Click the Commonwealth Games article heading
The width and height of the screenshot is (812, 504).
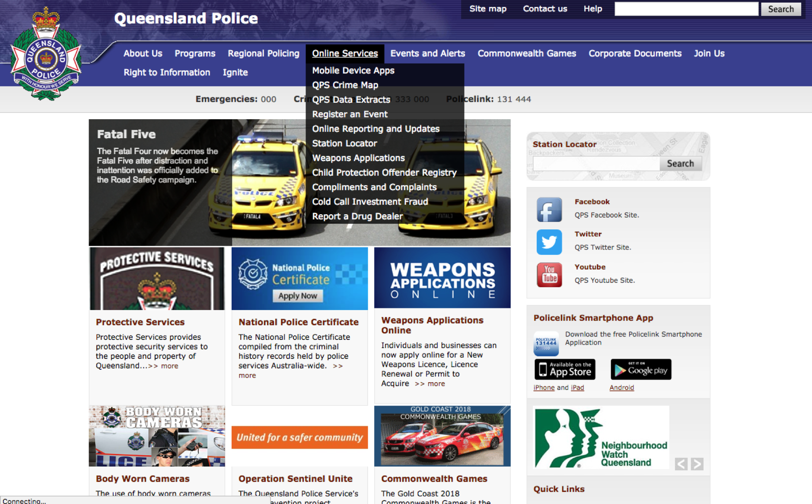pyautogui.click(x=434, y=479)
